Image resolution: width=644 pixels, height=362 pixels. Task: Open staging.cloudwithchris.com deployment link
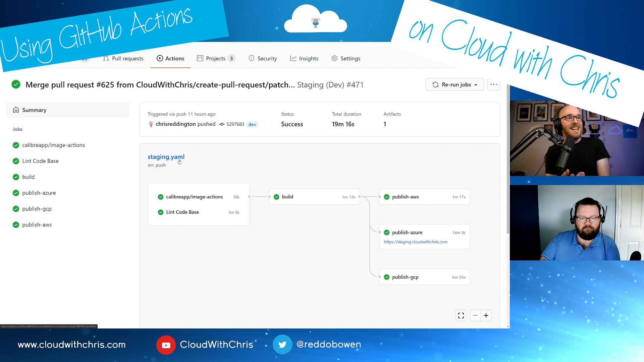pyautogui.click(x=415, y=242)
